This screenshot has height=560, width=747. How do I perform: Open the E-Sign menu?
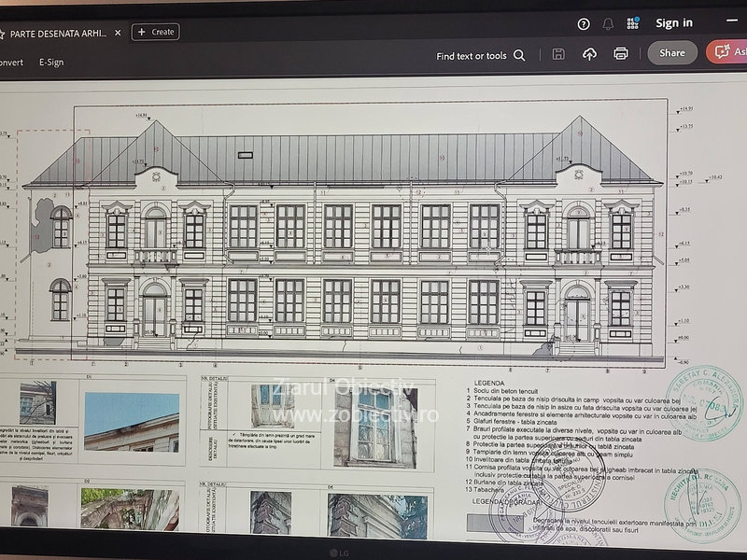51,63
